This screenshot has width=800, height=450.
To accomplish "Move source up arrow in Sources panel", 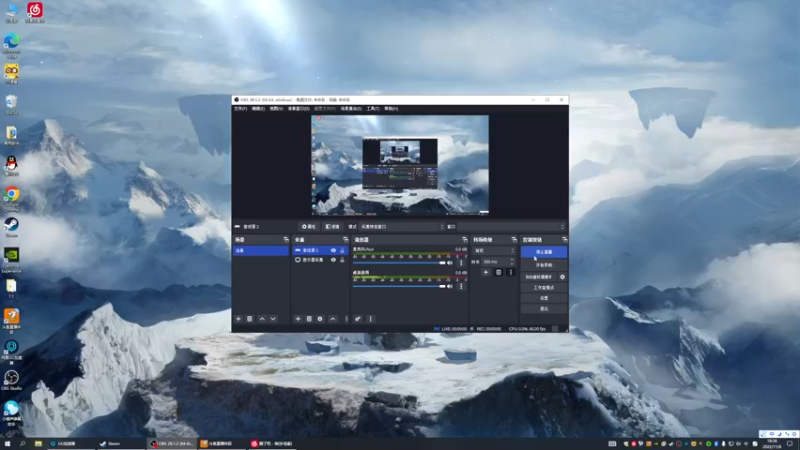I will coord(333,319).
